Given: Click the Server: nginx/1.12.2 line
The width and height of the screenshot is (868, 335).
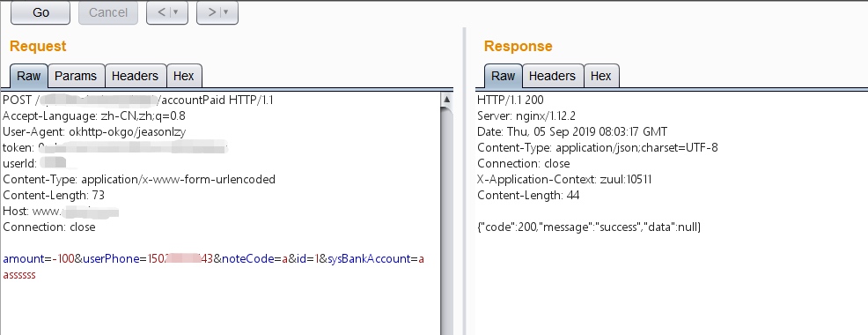Looking at the screenshot, I should [x=526, y=115].
